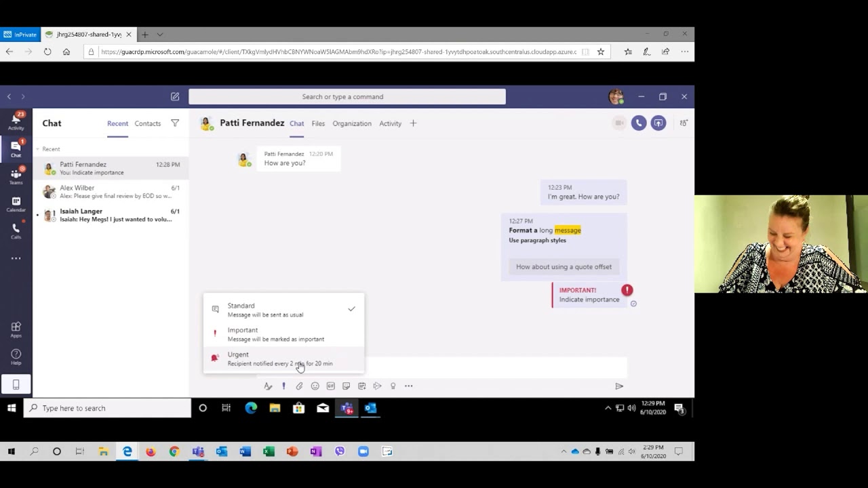Click the quote offset message text
This screenshot has width=868, height=488.
click(564, 266)
